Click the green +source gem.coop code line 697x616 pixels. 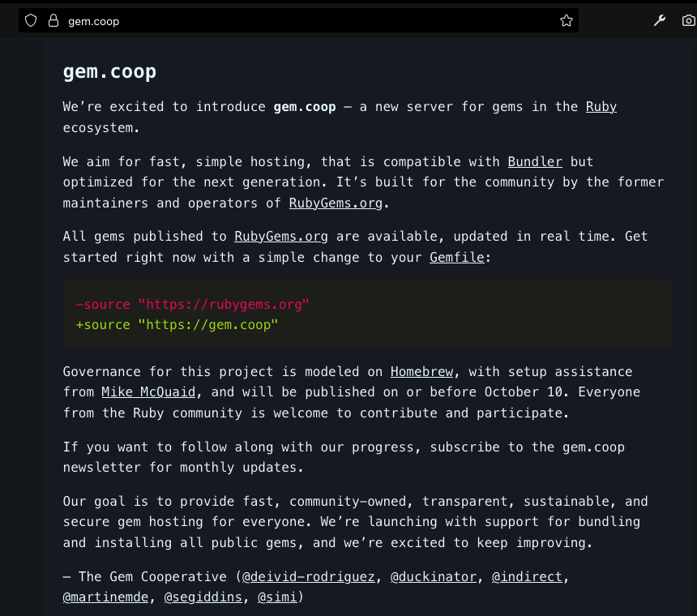pos(177,325)
